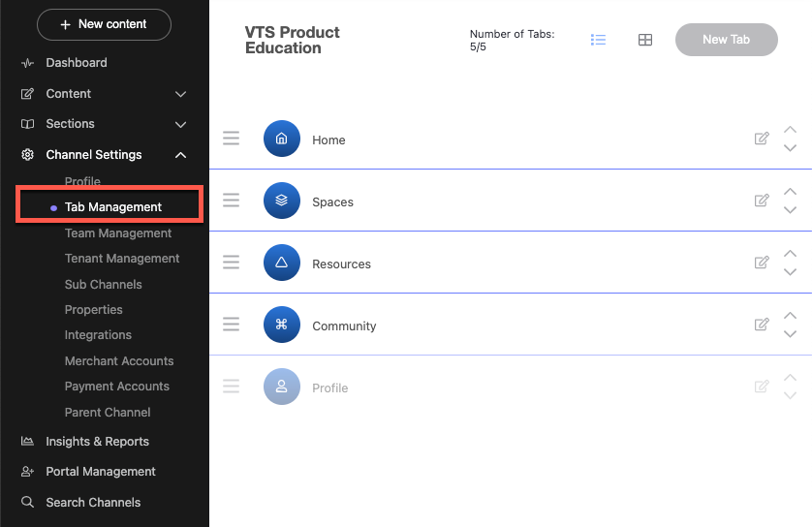Click the 'Community' tab name
Image resolution: width=812 pixels, height=527 pixels.
(x=344, y=326)
